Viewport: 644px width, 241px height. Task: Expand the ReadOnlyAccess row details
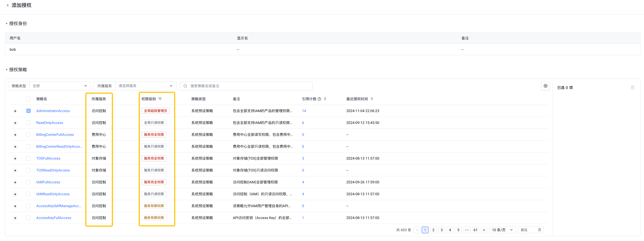point(15,123)
